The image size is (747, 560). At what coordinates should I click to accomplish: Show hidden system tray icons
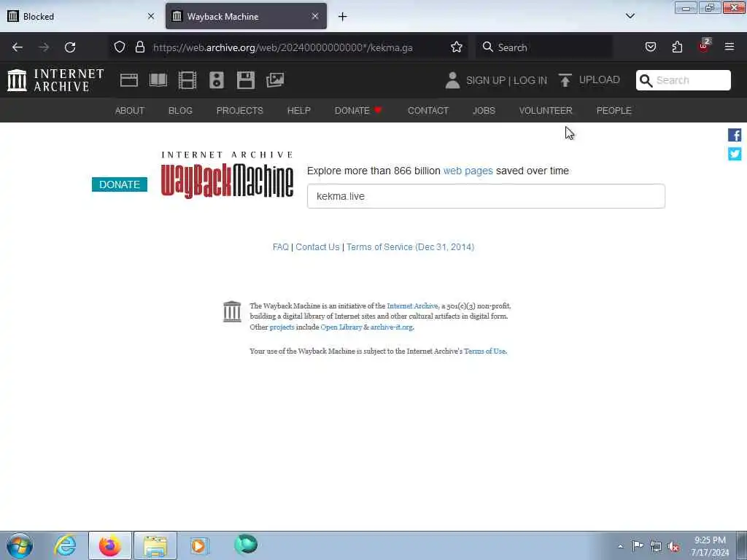point(620,547)
